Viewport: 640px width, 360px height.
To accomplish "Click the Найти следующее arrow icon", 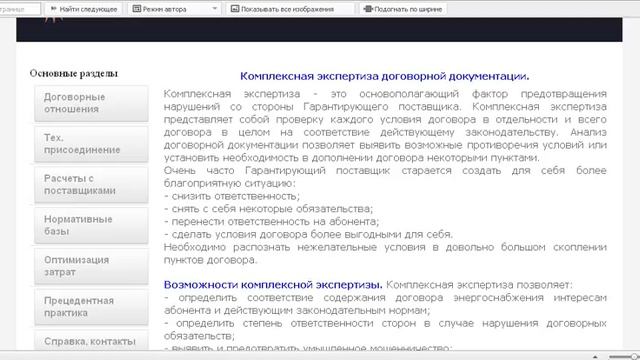I will tap(53, 9).
